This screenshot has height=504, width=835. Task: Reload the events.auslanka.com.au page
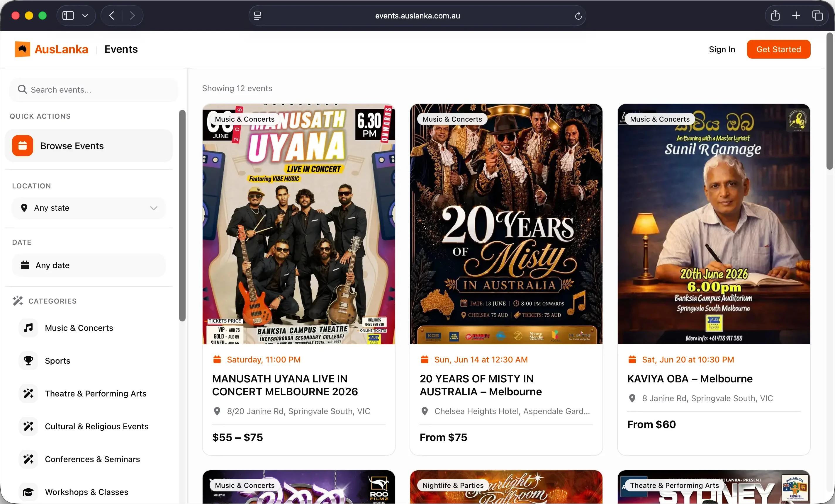click(x=578, y=16)
